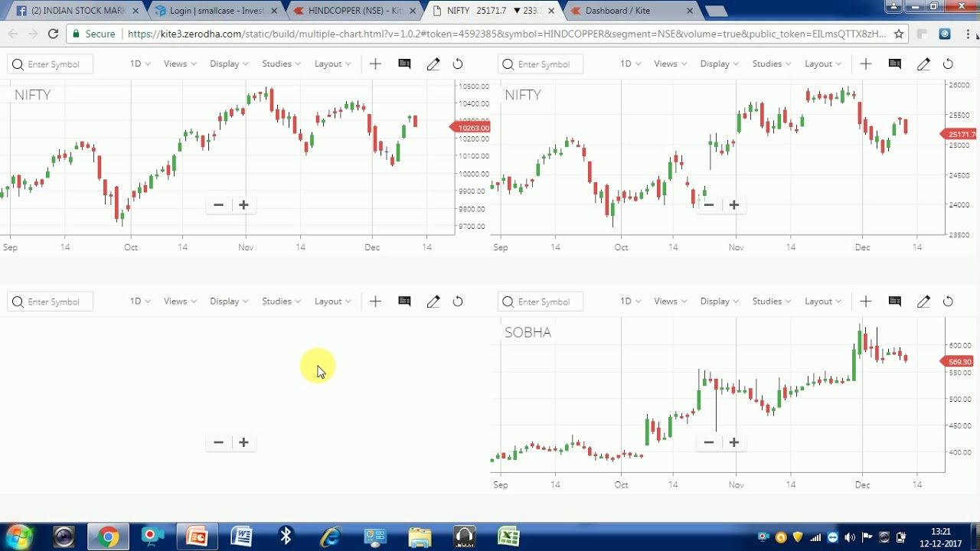The image size is (980, 551).
Task: Click the pencil icon in the empty chart panel toolbar
Action: coord(433,302)
